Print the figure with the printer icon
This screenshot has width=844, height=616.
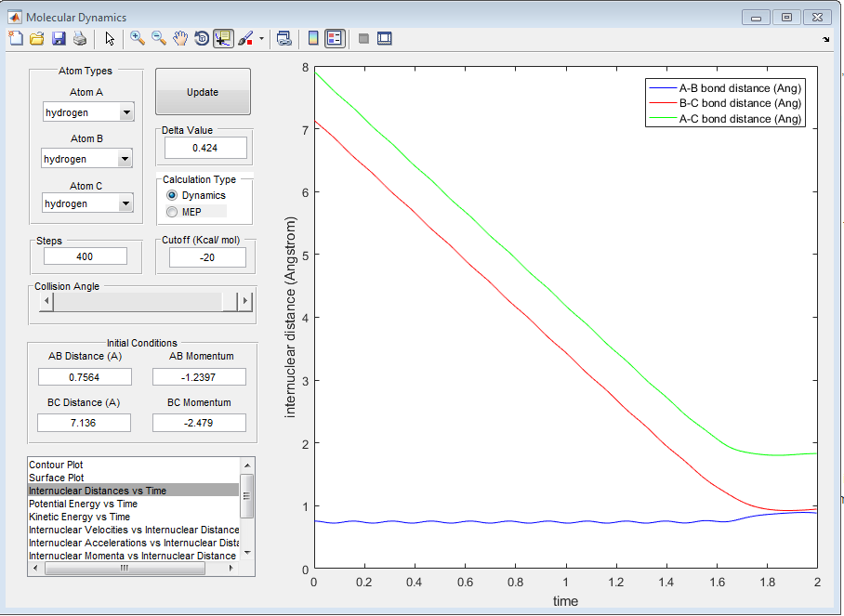80,38
